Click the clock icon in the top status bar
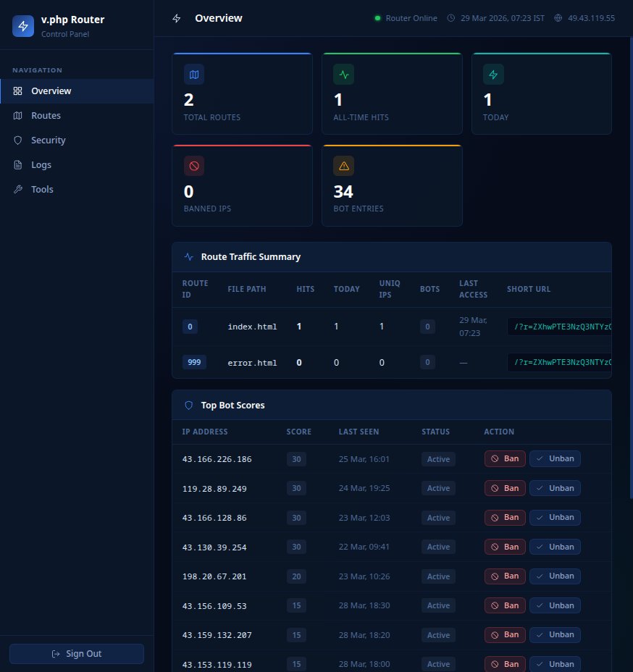The height and width of the screenshot is (672, 633). [x=450, y=18]
